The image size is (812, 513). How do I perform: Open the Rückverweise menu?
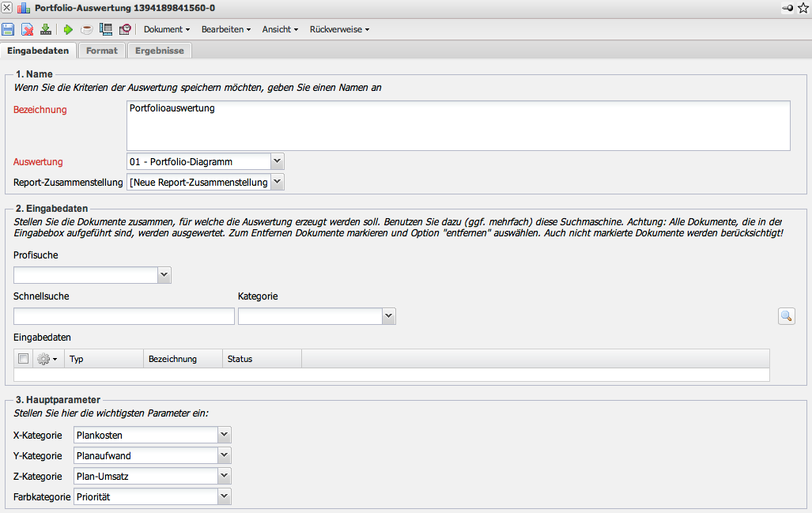(x=339, y=29)
